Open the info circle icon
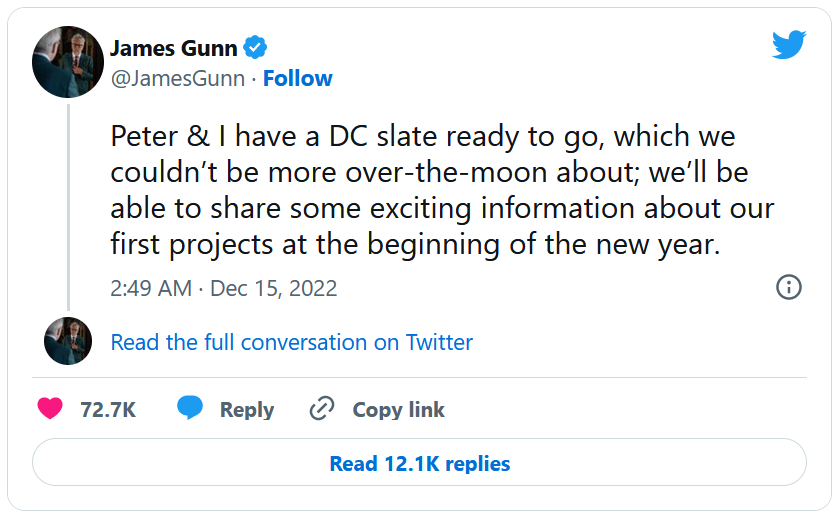The width and height of the screenshot is (840, 520). pyautogui.click(x=788, y=288)
